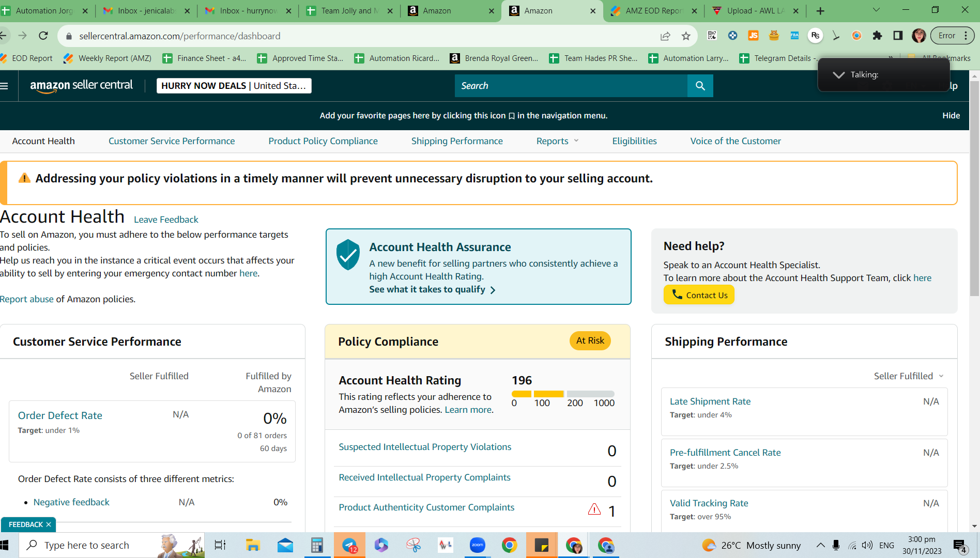Expand See what it takes to qualify
The image size is (980, 558).
(432, 290)
